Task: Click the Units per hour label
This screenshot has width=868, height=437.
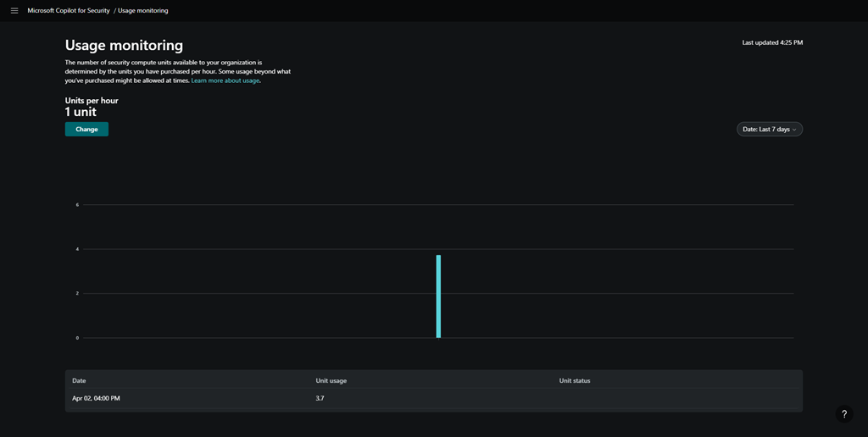Action: 92,100
